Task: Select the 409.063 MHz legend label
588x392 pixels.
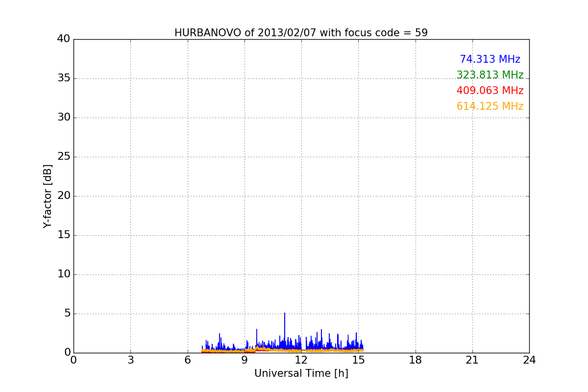Action: (490, 91)
